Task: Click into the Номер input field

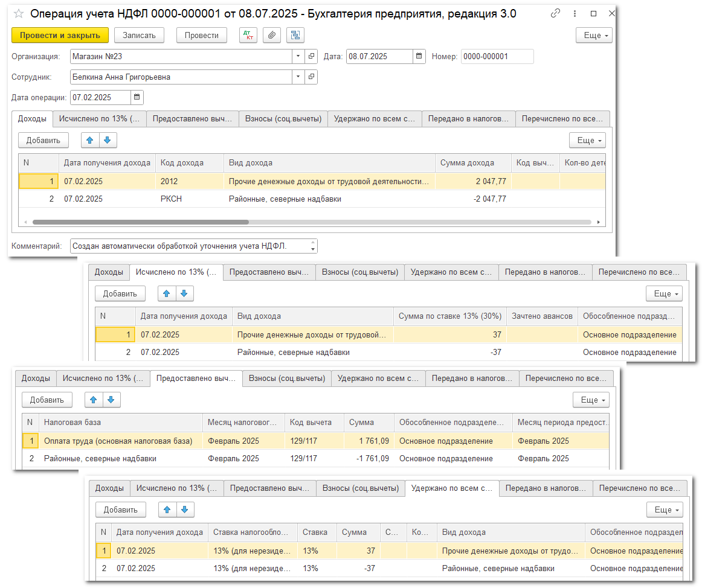Action: [497, 57]
